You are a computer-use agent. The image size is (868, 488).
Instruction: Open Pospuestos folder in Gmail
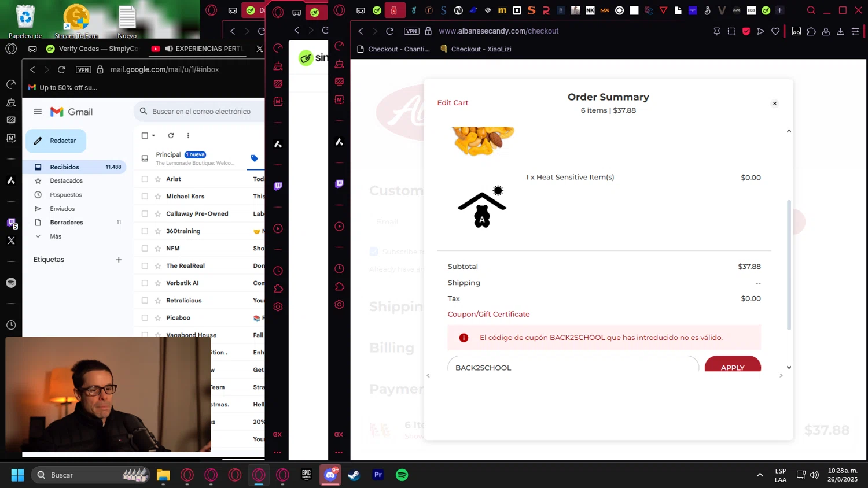click(65, 195)
